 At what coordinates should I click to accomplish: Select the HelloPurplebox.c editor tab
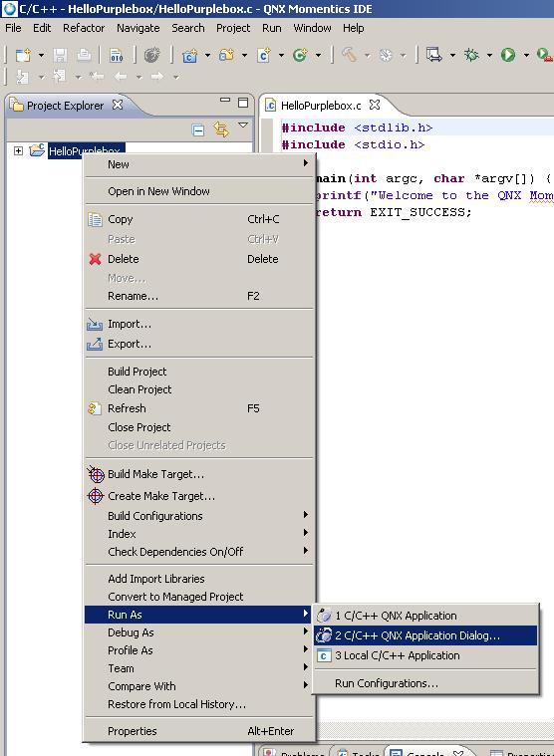click(x=321, y=106)
